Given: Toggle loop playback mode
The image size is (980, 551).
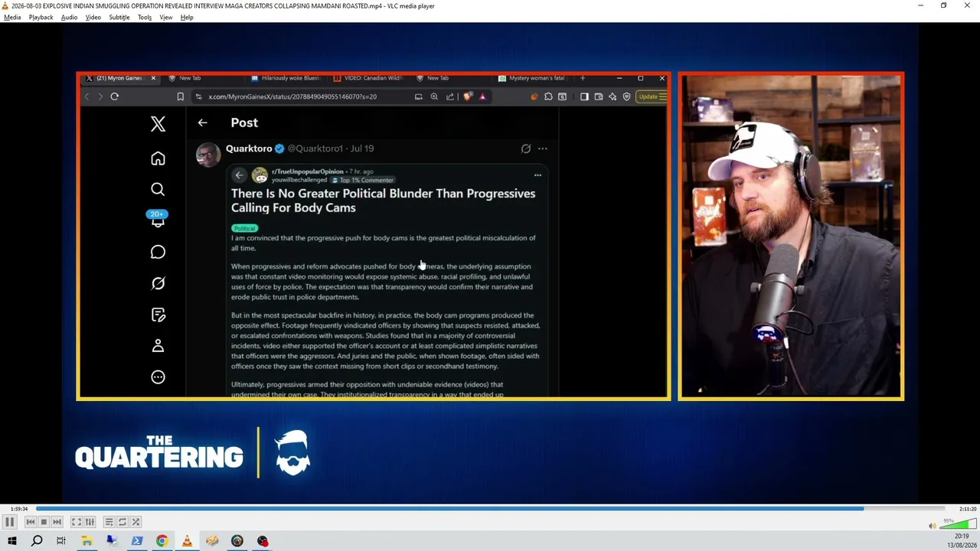Looking at the screenshot, I should point(122,522).
